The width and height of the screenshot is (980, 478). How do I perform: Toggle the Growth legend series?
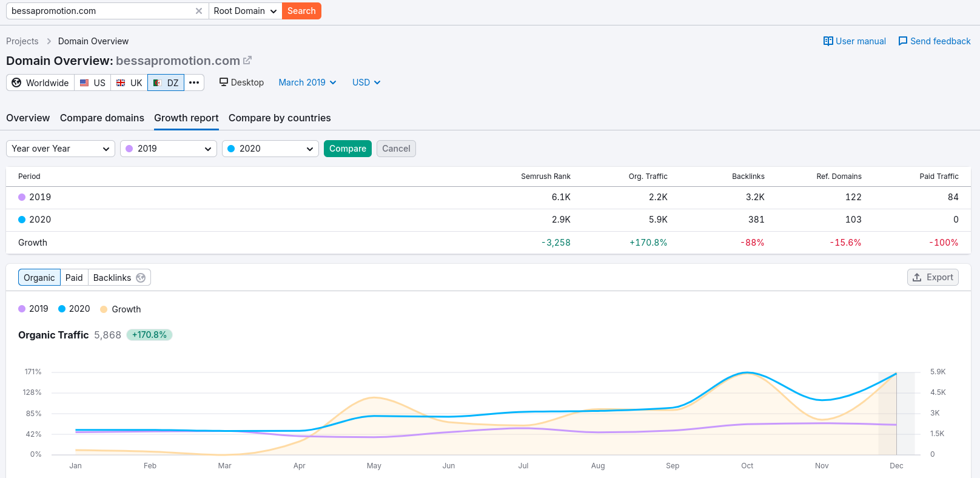click(121, 309)
